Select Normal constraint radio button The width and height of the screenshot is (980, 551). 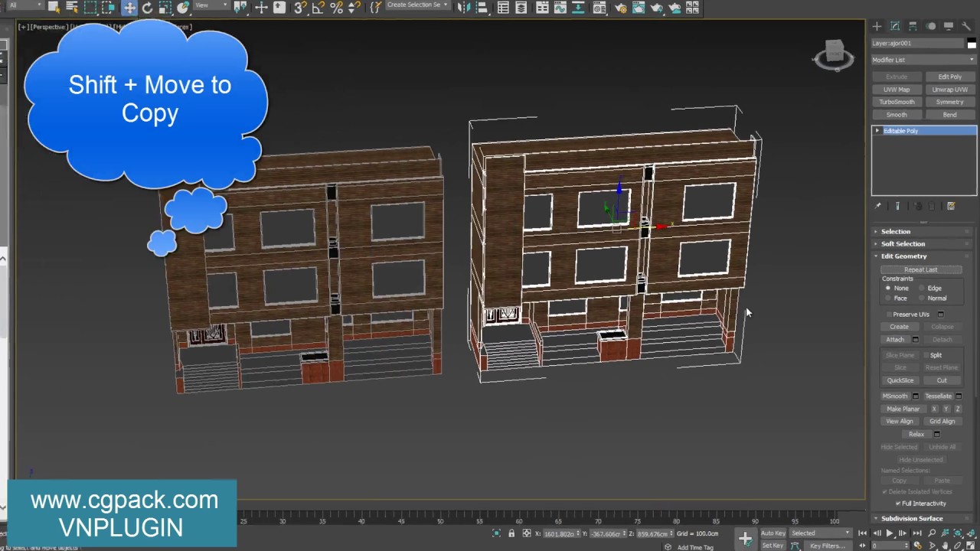[922, 298]
